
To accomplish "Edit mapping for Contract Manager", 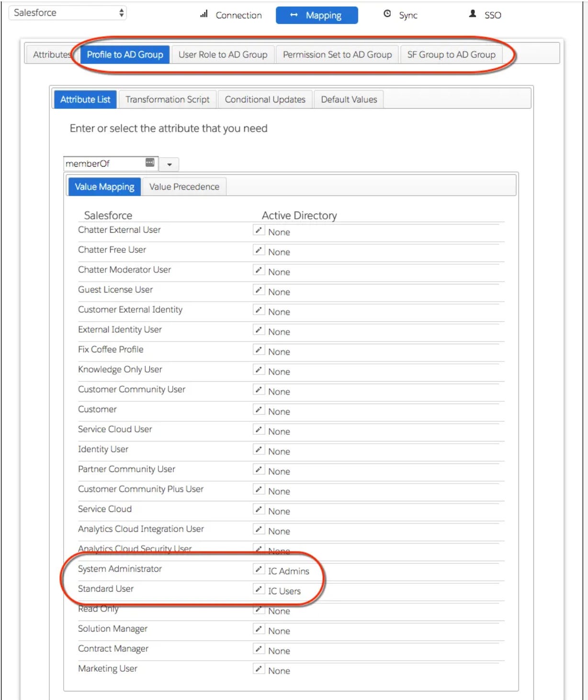I will point(259,649).
